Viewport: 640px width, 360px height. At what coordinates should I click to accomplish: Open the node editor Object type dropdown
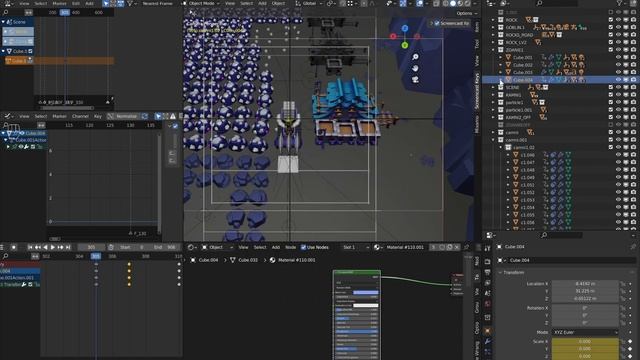218,247
